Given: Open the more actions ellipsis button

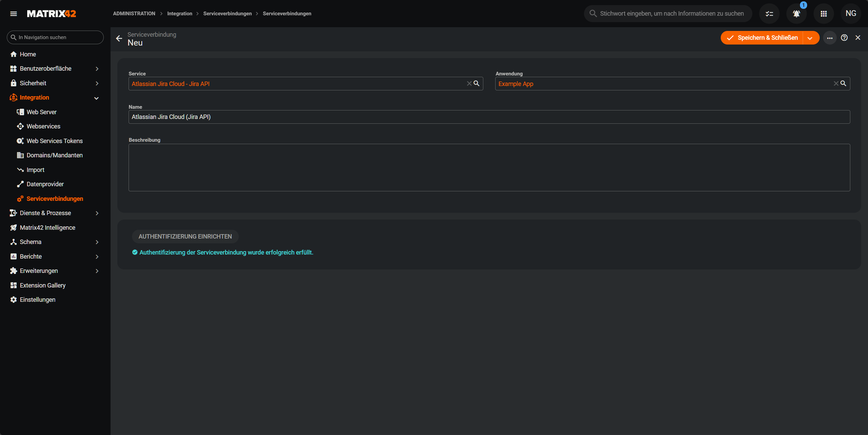Looking at the screenshot, I should (830, 38).
